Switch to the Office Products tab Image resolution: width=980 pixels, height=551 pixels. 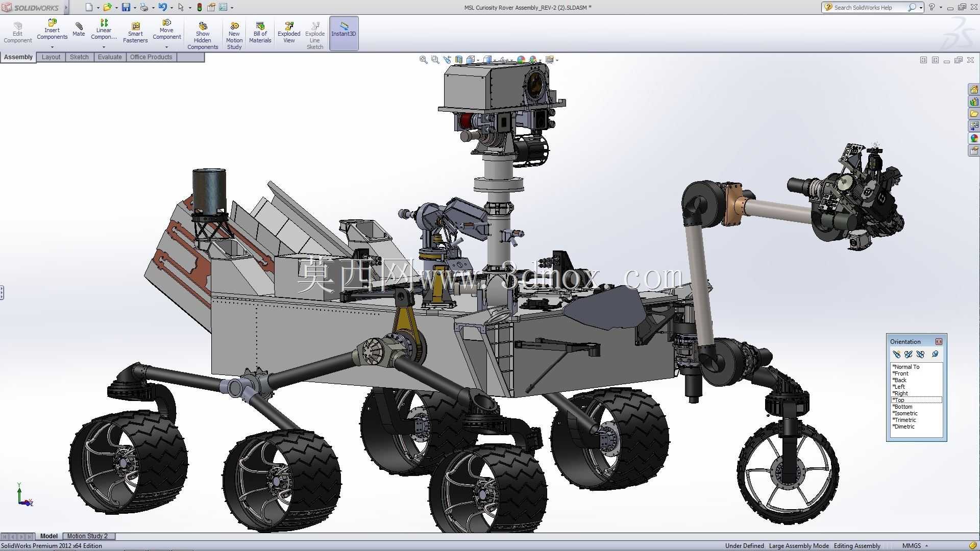tap(151, 57)
